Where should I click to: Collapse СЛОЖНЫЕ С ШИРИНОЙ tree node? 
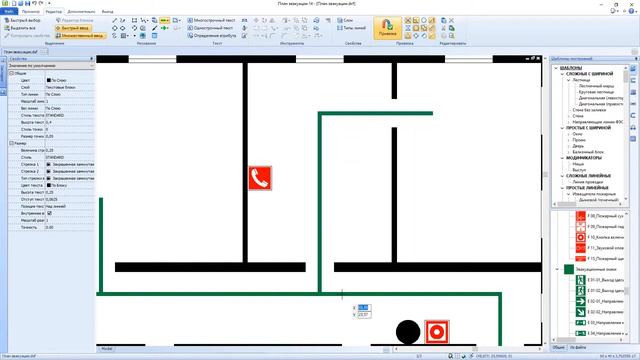[x=562, y=74]
